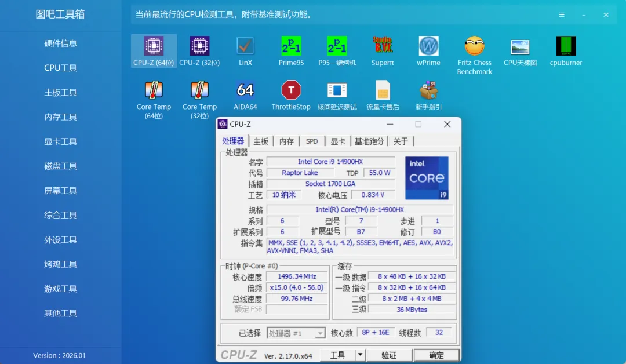Select 硬件信息 in the sidebar

60,43
